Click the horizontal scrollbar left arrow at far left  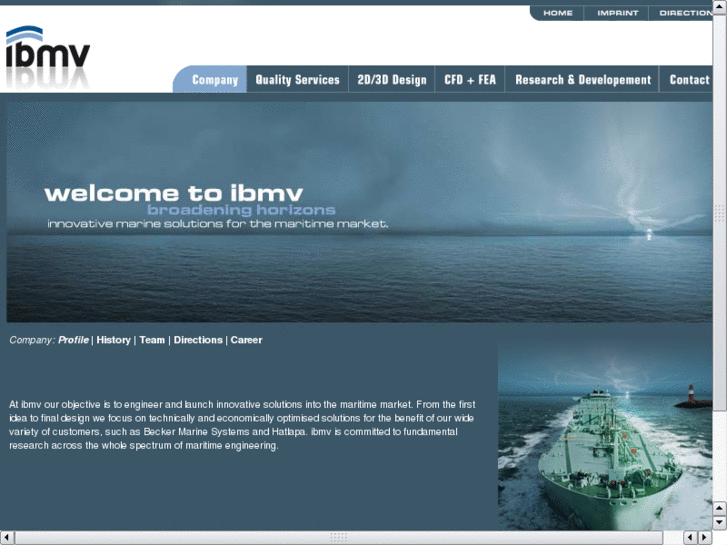pyautogui.click(x=7, y=538)
